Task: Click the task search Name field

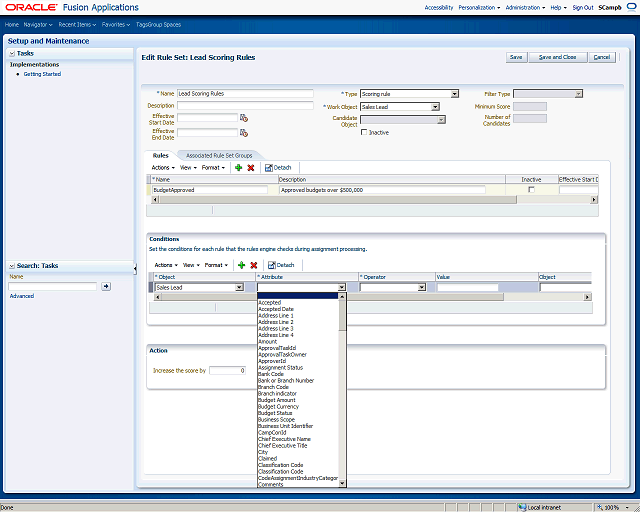Action: [x=53, y=286]
